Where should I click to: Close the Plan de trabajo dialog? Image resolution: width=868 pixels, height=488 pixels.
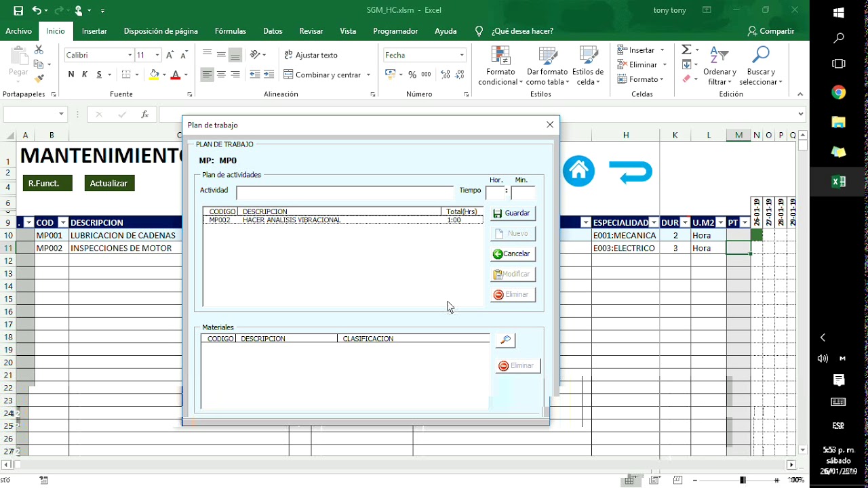click(550, 125)
